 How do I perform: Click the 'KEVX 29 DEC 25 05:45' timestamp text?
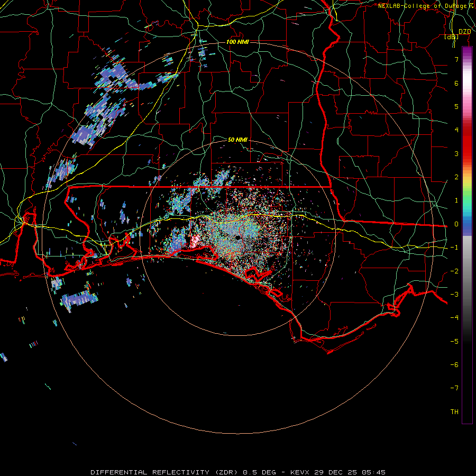[x=338, y=472]
